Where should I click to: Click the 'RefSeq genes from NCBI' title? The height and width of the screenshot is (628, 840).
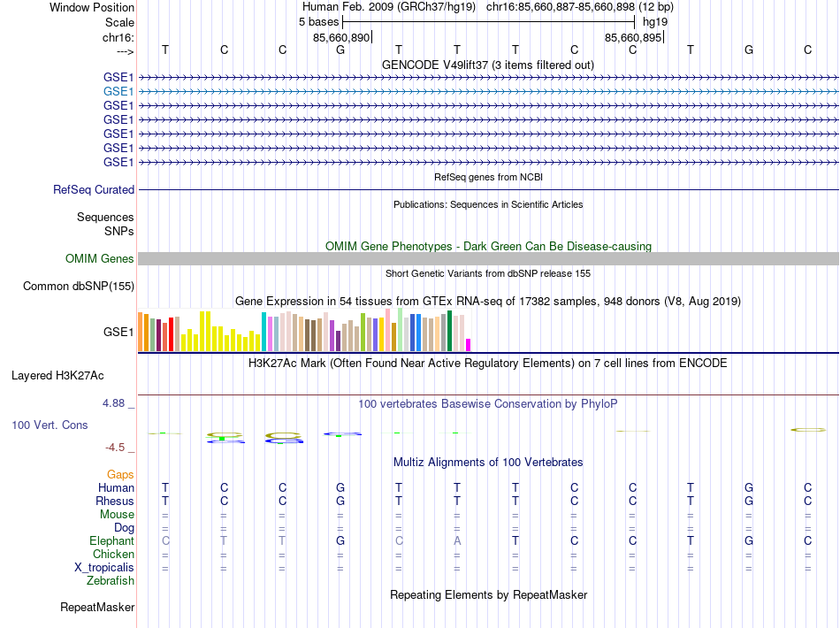489,178
